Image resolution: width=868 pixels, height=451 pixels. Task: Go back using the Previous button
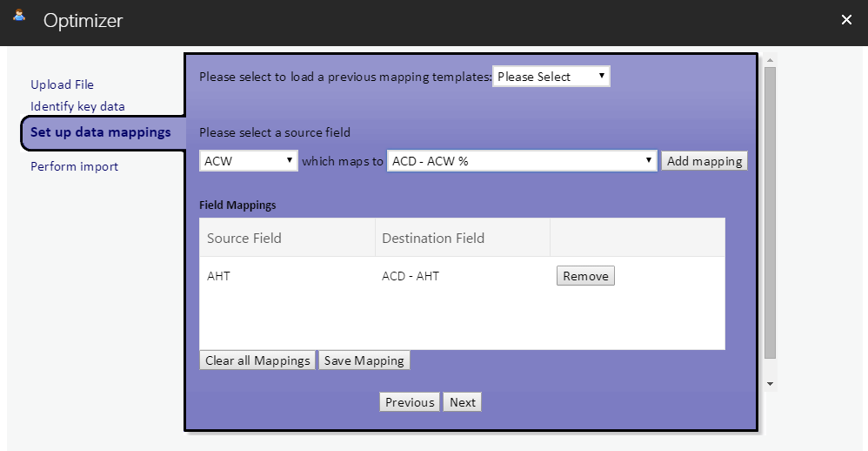409,402
